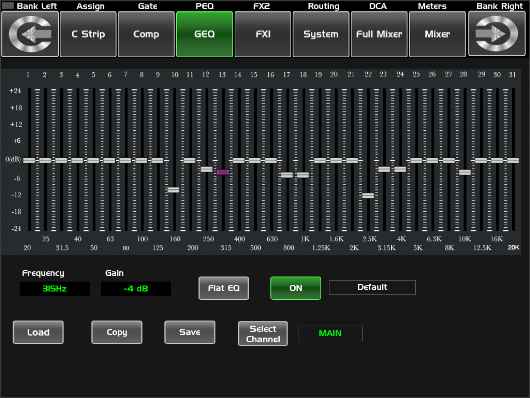Select the GEQ tab

pos(204,34)
